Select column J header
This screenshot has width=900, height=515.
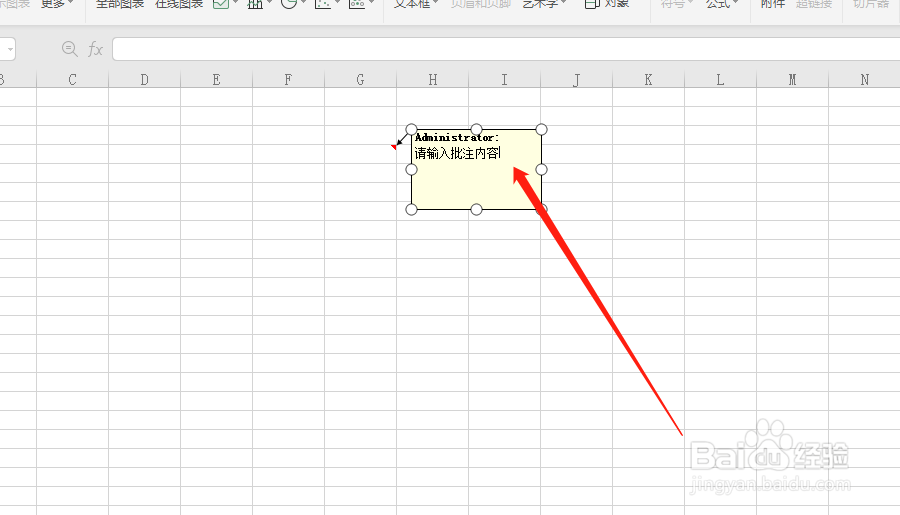point(576,80)
